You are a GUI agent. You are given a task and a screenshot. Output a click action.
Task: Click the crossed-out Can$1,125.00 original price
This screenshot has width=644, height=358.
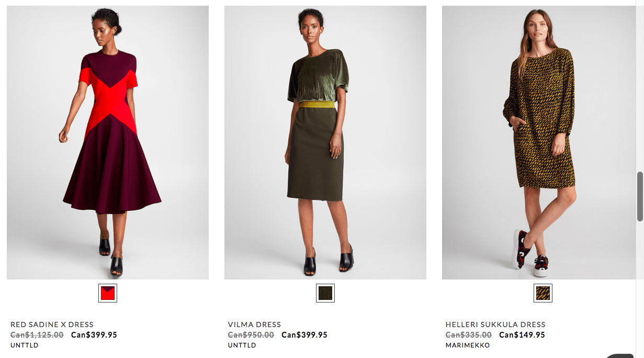point(37,335)
